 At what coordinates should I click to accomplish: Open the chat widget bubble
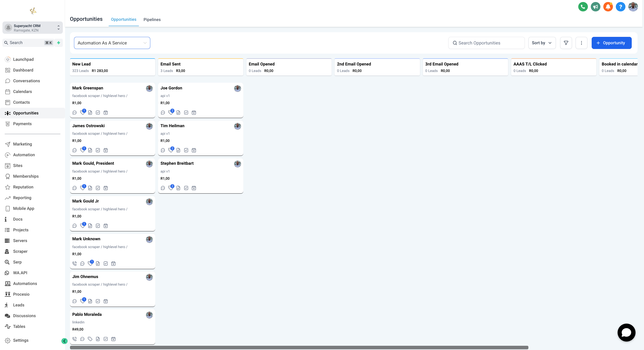[x=626, y=333]
